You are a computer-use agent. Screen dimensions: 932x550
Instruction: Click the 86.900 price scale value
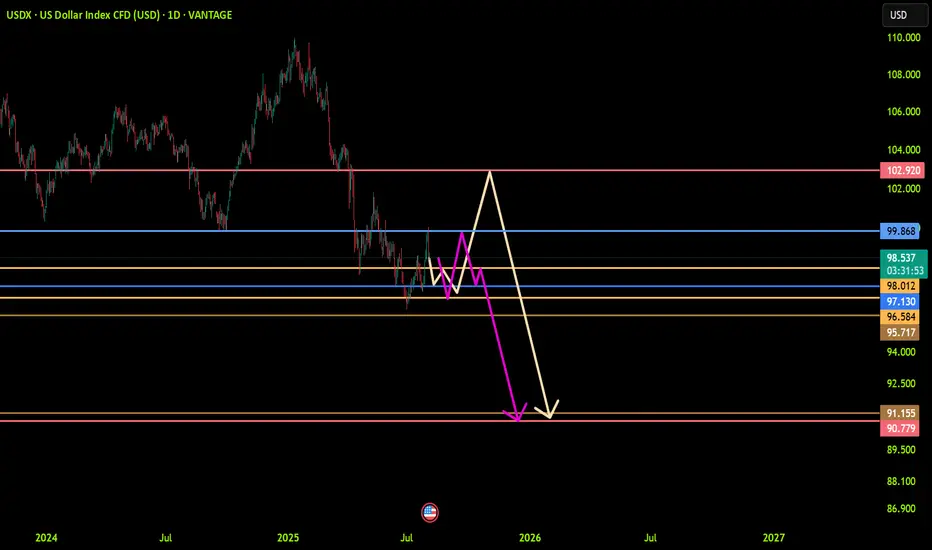[x=901, y=508]
